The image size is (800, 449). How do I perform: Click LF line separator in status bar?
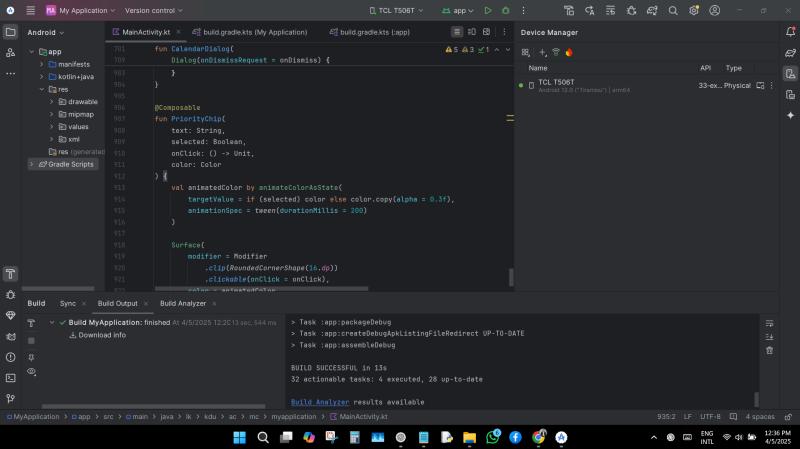coord(687,417)
